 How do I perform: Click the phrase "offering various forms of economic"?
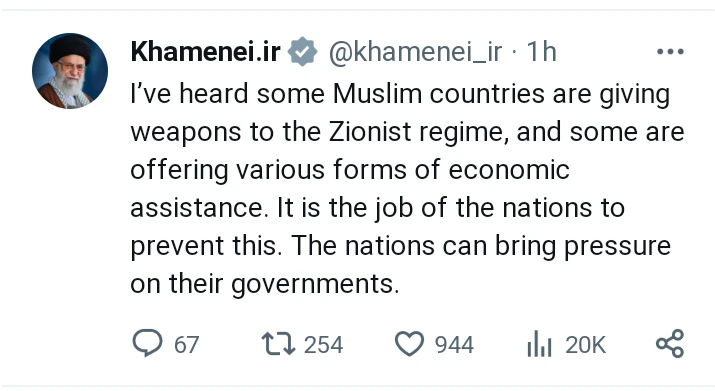click(350, 170)
